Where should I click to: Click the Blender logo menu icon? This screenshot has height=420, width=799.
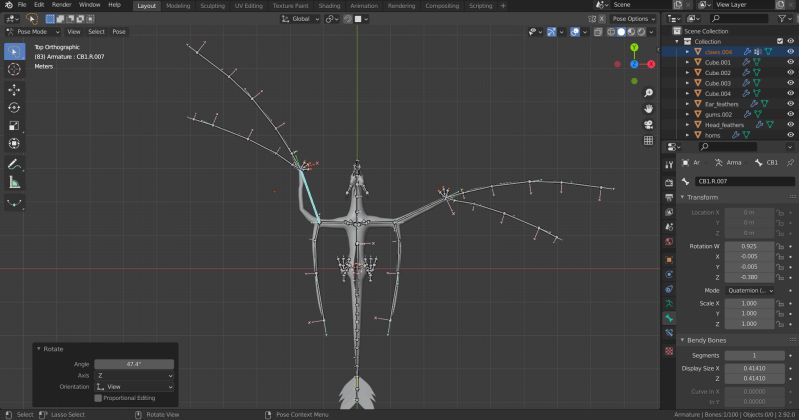(9, 5)
